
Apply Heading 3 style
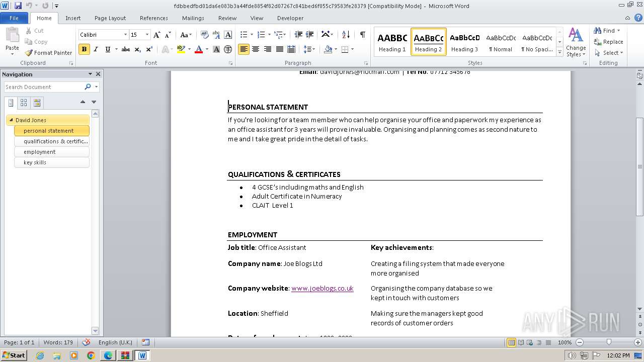[464, 42]
